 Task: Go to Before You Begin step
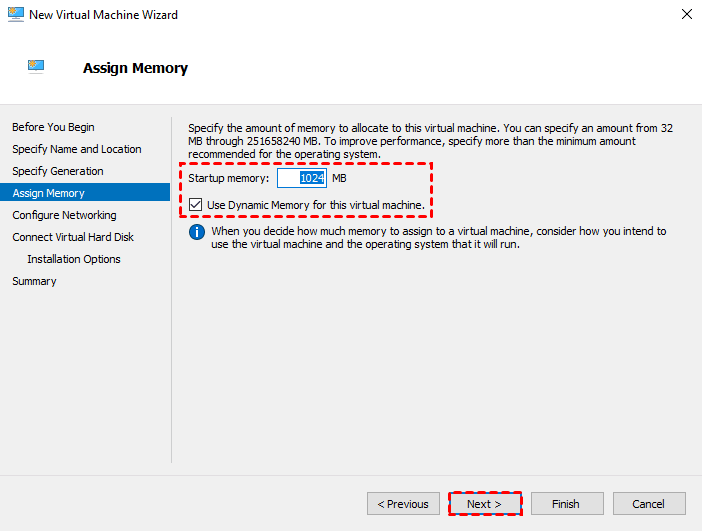pos(53,127)
